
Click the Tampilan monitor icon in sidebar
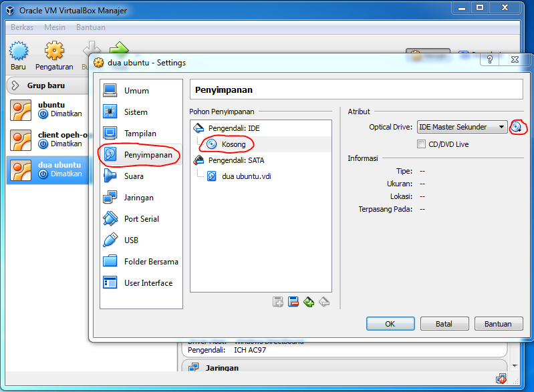[x=110, y=133]
